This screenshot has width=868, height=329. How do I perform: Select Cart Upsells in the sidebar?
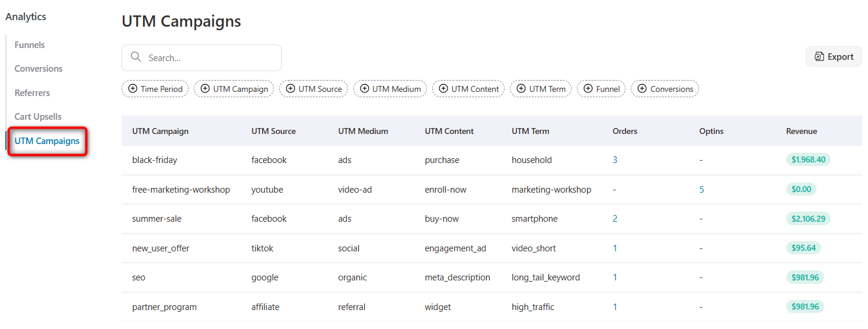pos(38,117)
